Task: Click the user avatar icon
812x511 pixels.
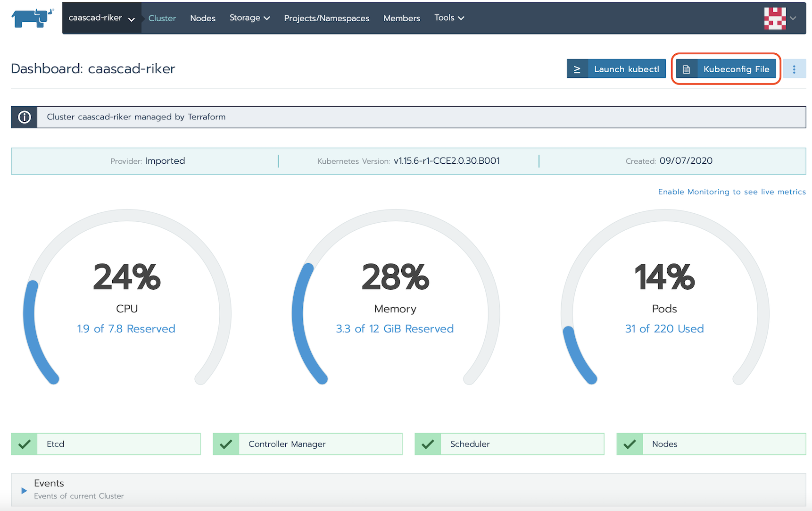Action: click(775, 18)
